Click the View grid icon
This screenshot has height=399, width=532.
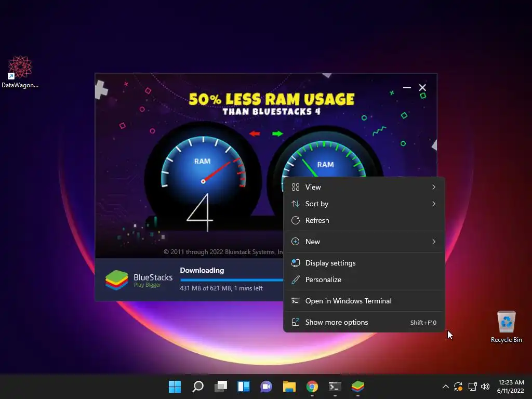[x=296, y=187]
